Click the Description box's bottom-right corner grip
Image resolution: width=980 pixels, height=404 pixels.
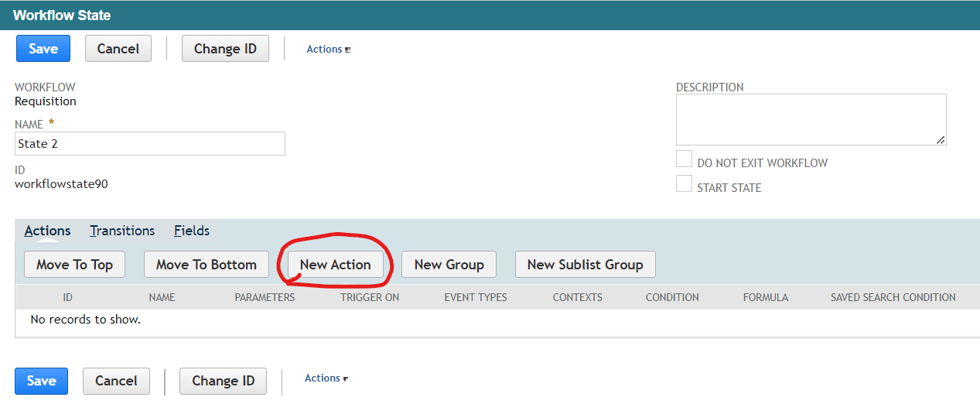941,140
